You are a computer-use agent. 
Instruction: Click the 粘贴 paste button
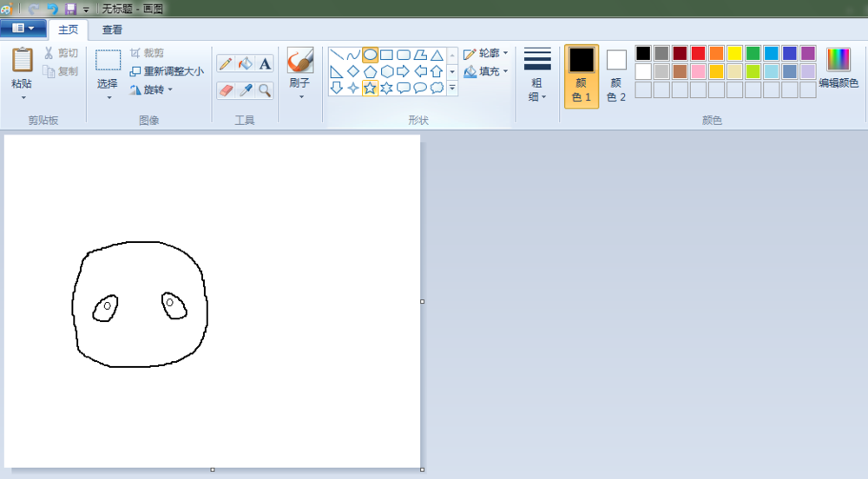[23, 69]
